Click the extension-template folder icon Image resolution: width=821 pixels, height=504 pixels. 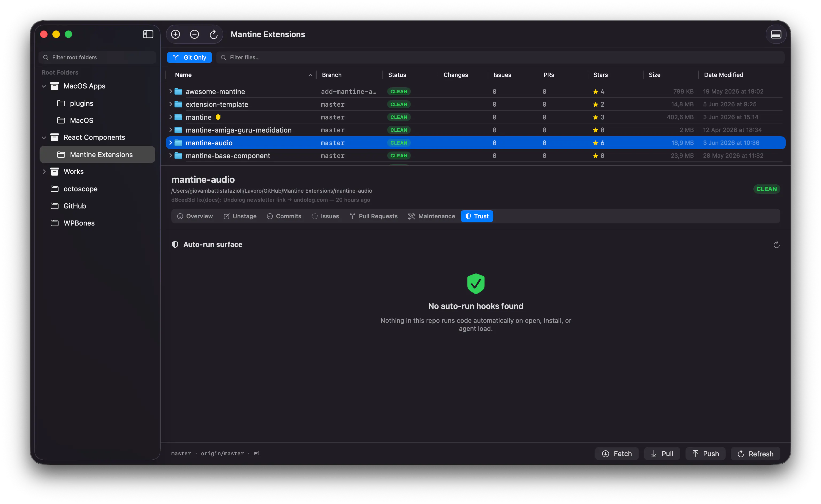(x=178, y=104)
